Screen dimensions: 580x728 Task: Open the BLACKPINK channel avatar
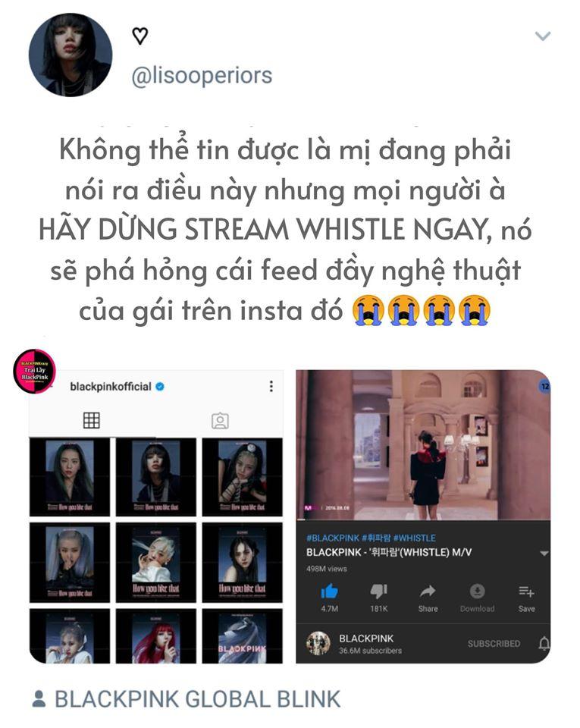click(318, 644)
